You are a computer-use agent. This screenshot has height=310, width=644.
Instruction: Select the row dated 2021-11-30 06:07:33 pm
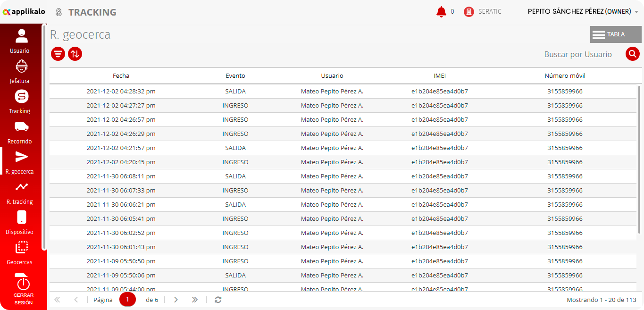(x=343, y=191)
